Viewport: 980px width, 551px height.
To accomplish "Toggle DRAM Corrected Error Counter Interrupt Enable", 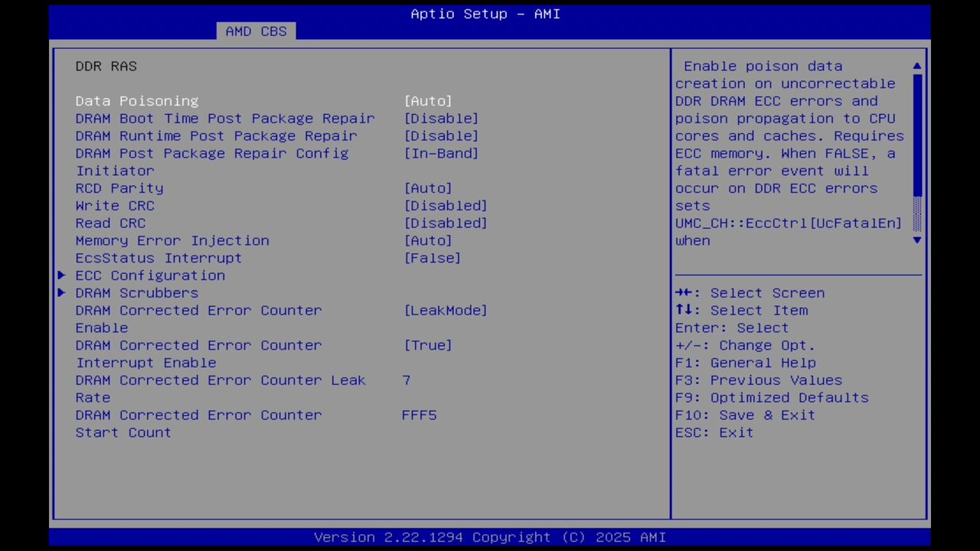I will tap(428, 345).
